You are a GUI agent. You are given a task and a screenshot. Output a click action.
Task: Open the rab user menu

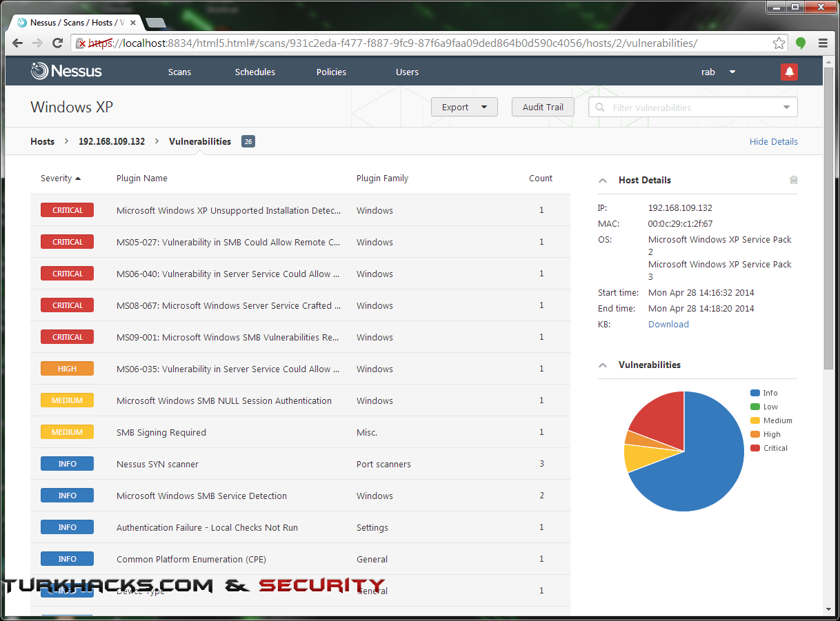pos(719,72)
